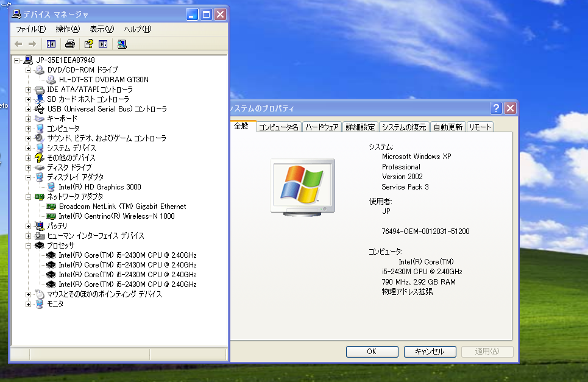
Task: Collapse the ディスプレイ アダプタ node
Action: [x=28, y=177]
